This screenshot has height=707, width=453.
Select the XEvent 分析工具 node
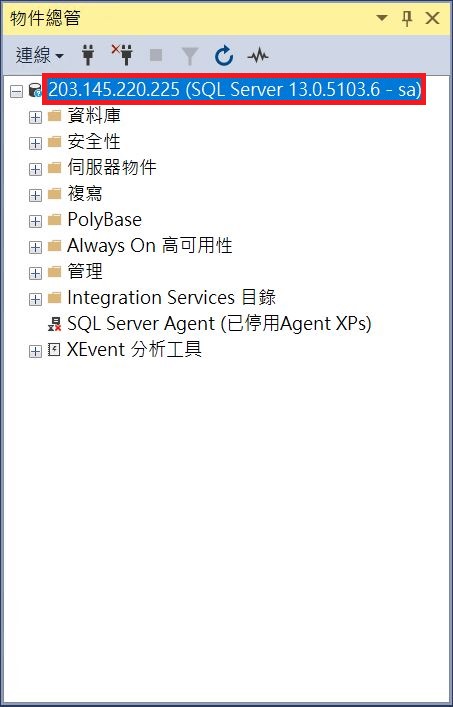click(134, 349)
